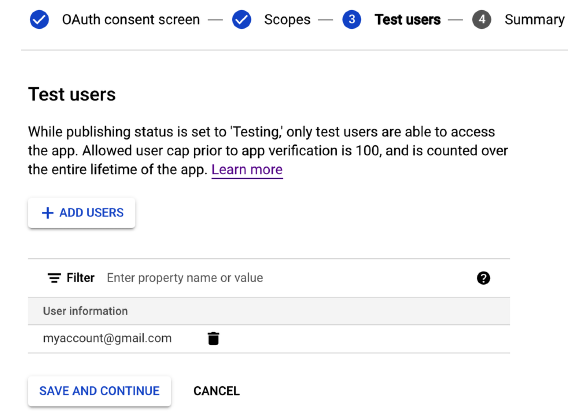Image resolution: width=580 pixels, height=417 pixels.
Task: Delete test user myaccount@gmail.com with trash icon
Action: tap(213, 338)
